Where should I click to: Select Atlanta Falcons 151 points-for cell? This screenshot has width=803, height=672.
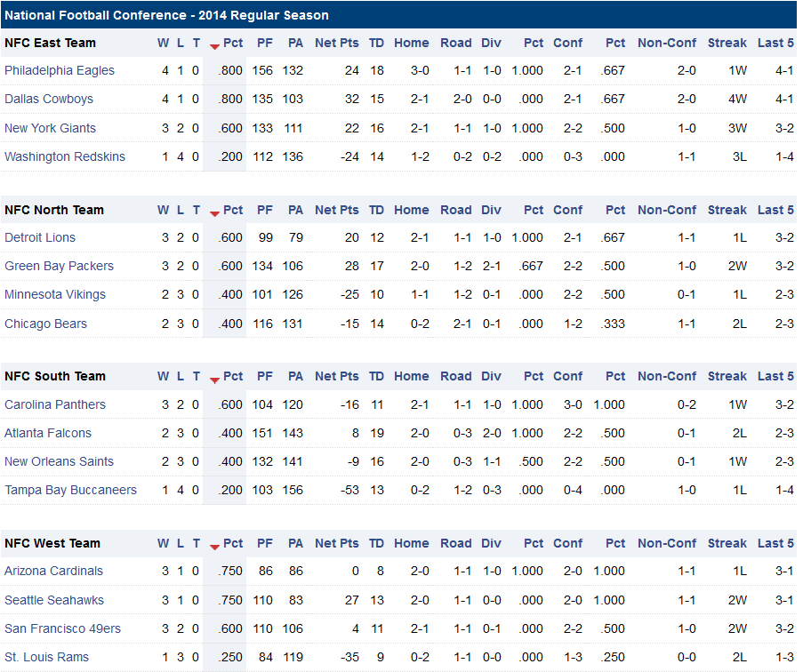point(262,434)
